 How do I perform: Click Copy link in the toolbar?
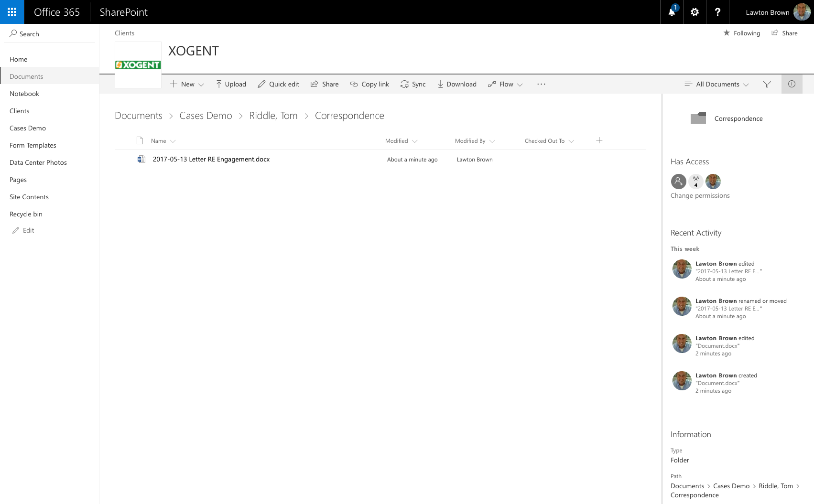click(x=369, y=84)
